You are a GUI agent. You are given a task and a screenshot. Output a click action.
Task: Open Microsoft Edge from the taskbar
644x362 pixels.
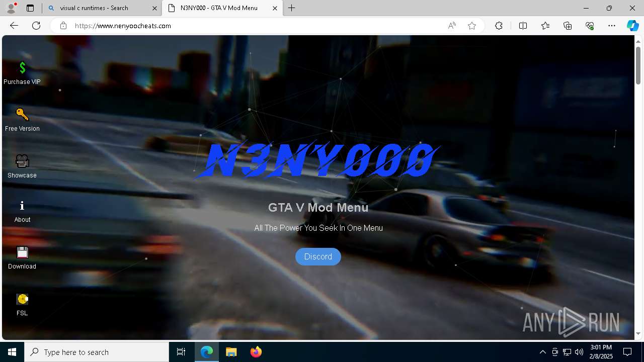pyautogui.click(x=207, y=352)
